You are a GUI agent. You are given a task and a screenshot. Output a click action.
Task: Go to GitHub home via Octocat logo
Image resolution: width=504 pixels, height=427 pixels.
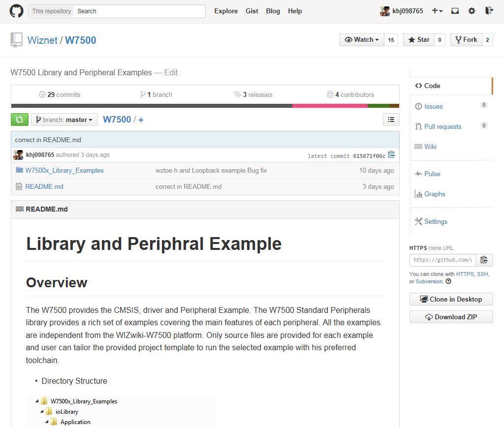tap(16, 11)
